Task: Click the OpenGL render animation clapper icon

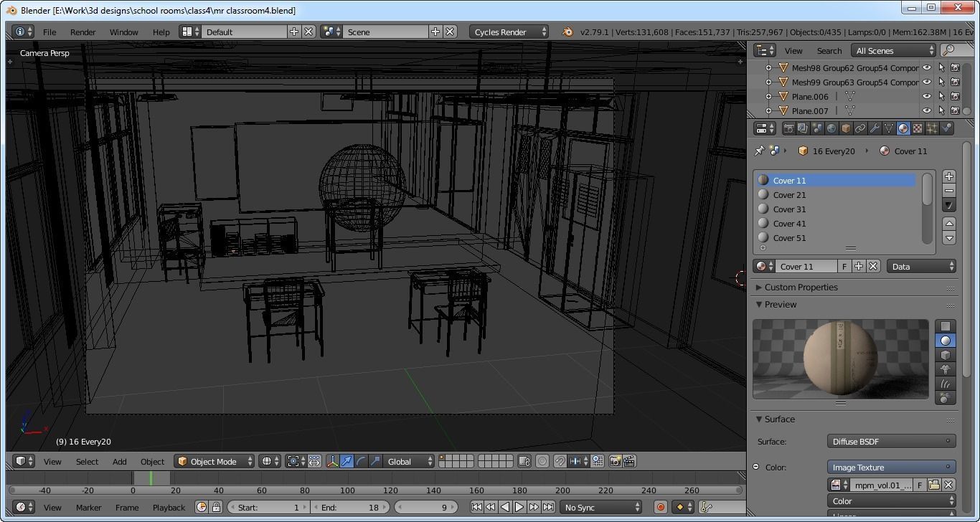Action: click(629, 461)
